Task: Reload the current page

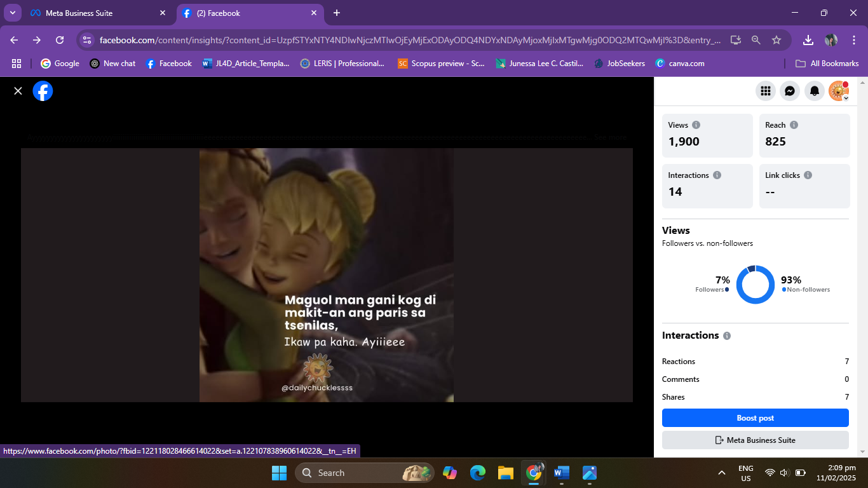Action: 60,40
